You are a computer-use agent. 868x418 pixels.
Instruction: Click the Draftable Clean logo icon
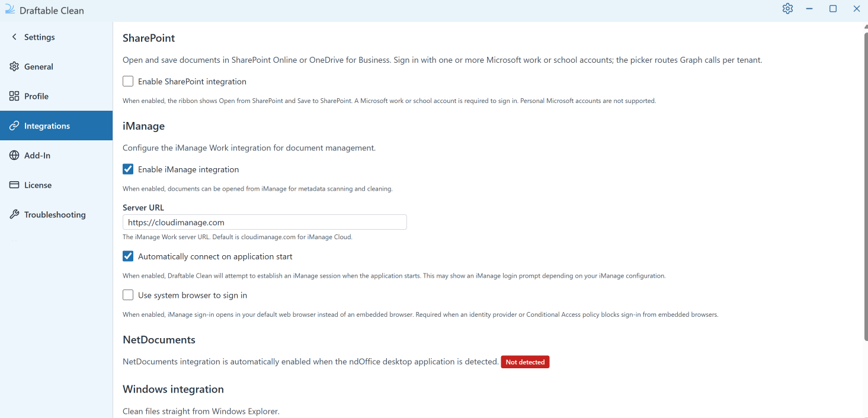pyautogui.click(x=9, y=9)
